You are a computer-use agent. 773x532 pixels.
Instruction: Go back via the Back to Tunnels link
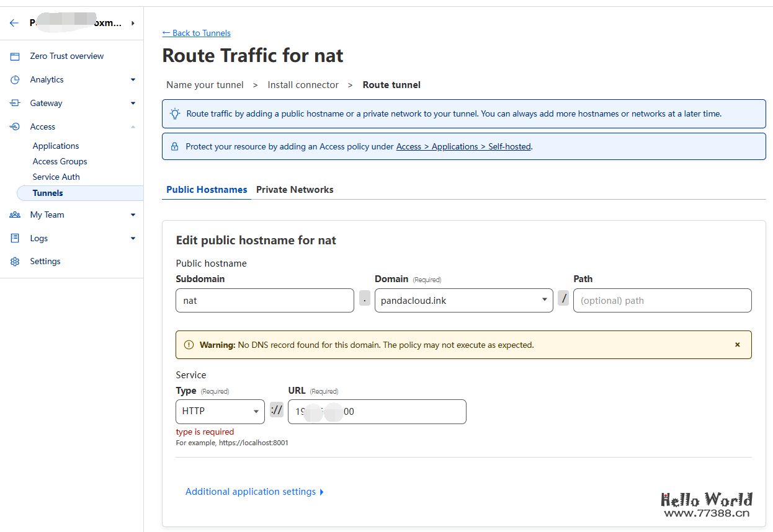(196, 33)
